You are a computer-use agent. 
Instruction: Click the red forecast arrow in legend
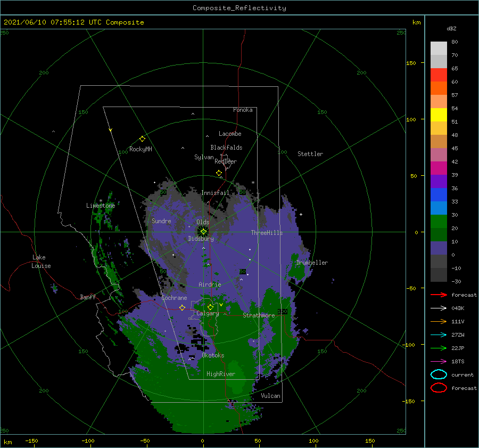[x=439, y=295]
